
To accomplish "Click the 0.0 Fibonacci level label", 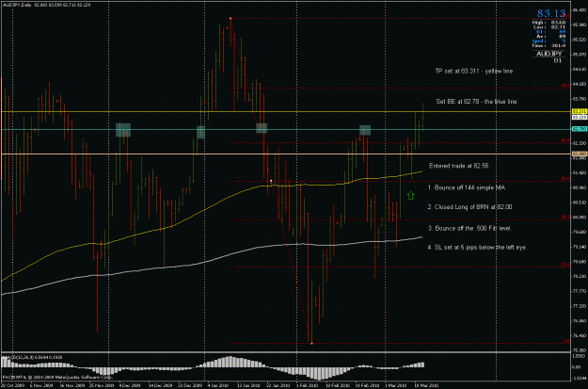I will point(566,341).
